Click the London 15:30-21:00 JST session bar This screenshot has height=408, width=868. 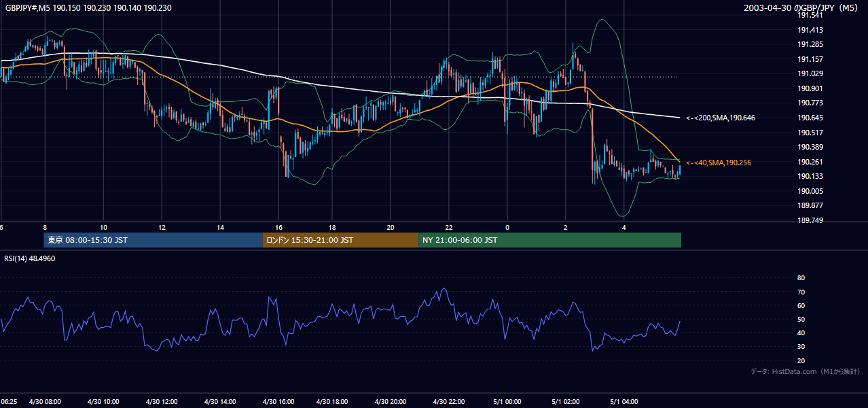point(340,240)
